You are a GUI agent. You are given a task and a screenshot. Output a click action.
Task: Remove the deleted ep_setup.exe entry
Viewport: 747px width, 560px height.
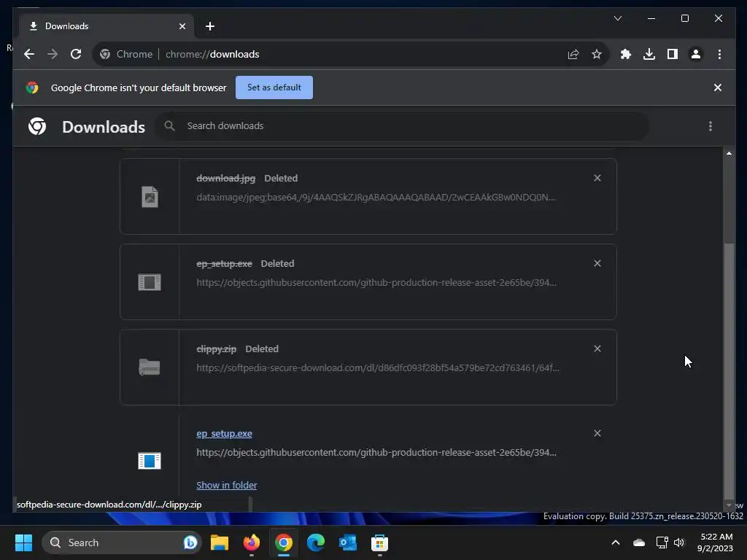coord(597,263)
